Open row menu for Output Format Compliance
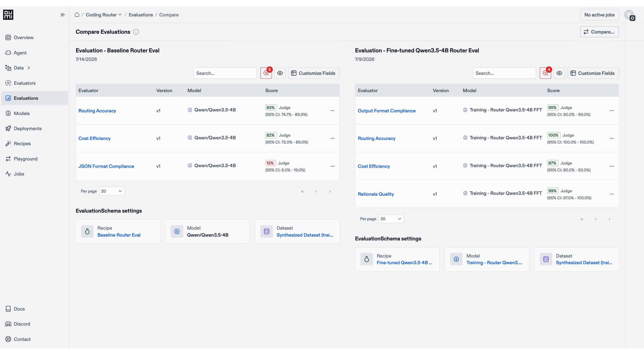Screen dimensions: 644x355 tap(611, 111)
